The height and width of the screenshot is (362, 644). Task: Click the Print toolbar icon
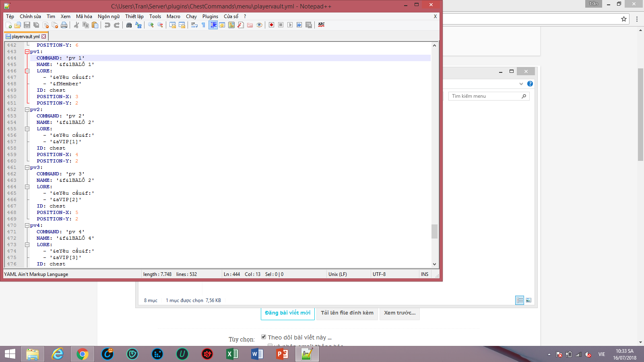coord(64,25)
